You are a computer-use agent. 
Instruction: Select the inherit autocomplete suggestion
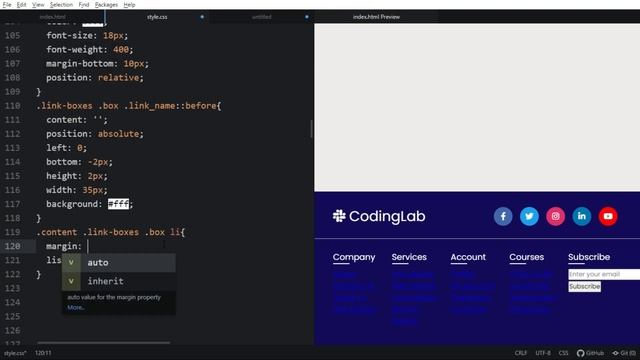(119, 281)
